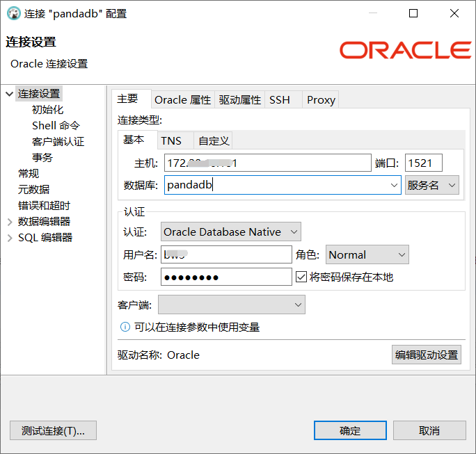Select the 自定义 connection type tab
Viewport: 476px width, 454px height.
coord(214,140)
